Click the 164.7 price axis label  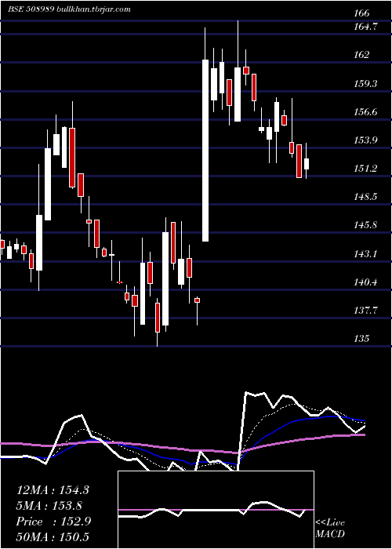click(365, 27)
